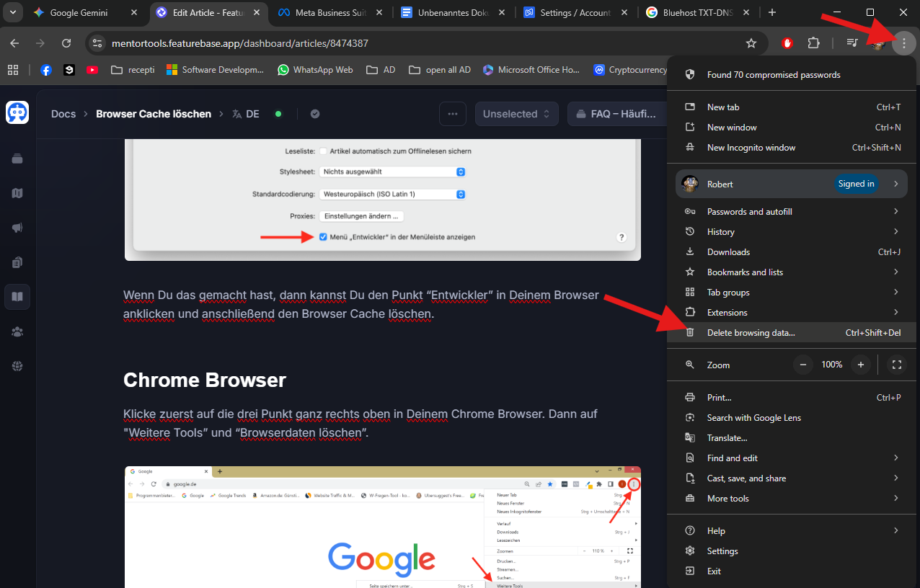Open the users icon in left sidebar
Image resolution: width=920 pixels, height=588 pixels.
tap(17, 331)
